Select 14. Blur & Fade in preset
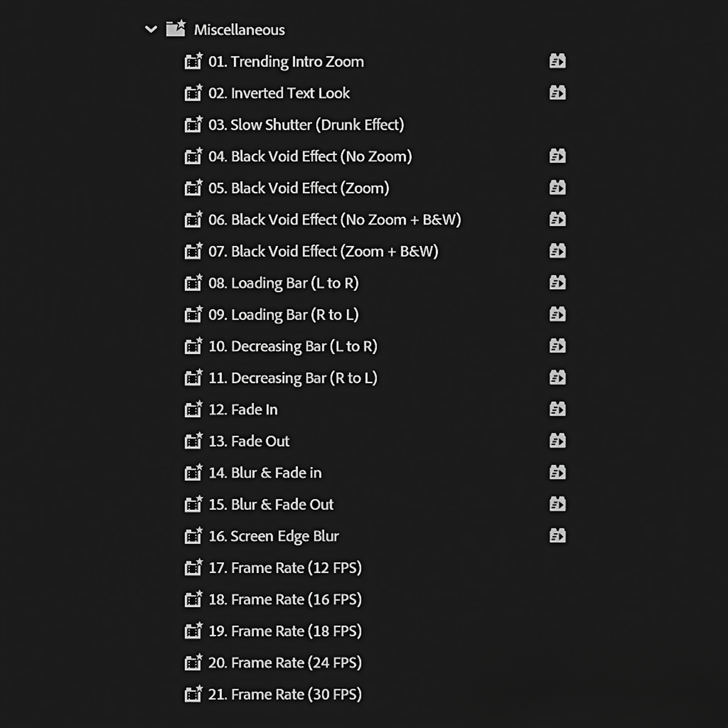Screen dimensions: 728x728 click(x=265, y=473)
